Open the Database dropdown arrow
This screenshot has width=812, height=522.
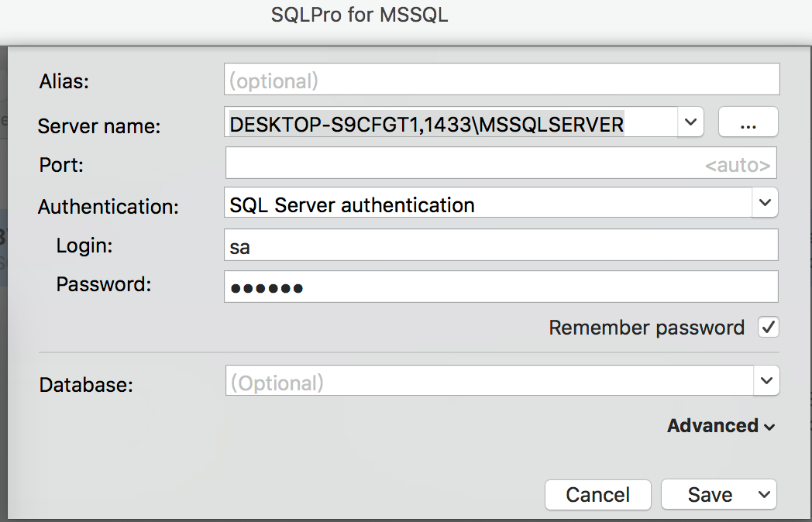pos(766,381)
